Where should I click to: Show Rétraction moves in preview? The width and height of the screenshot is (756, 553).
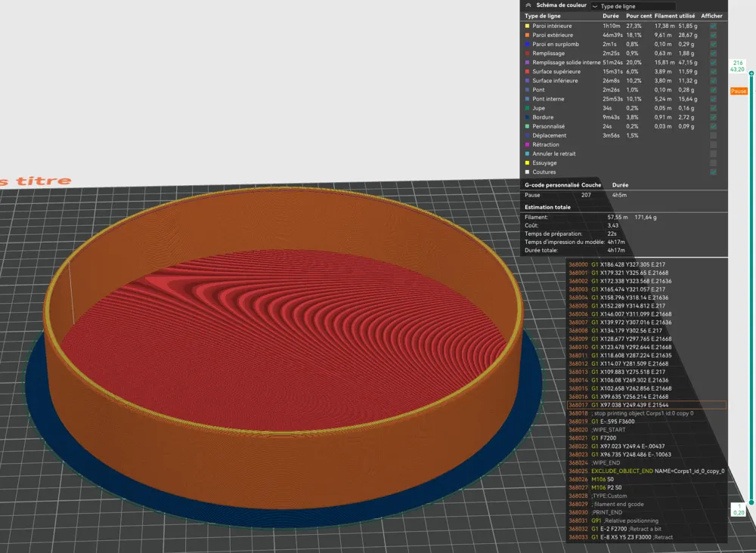click(713, 144)
